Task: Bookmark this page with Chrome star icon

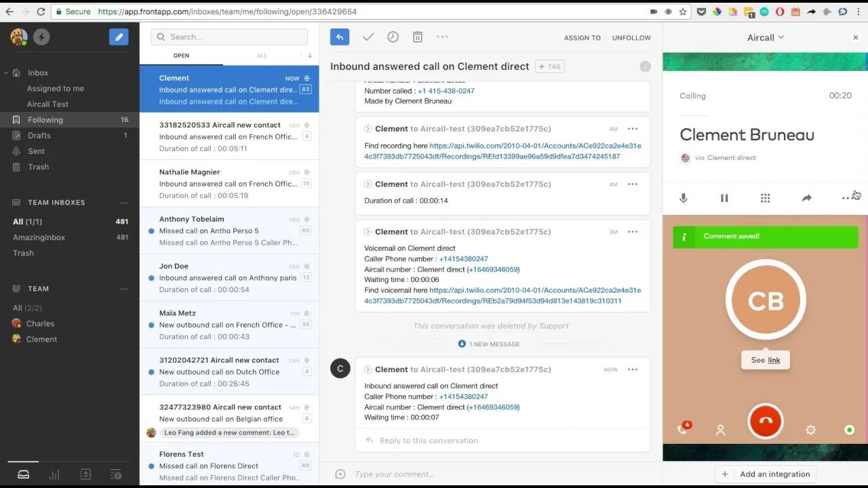Action: click(x=683, y=12)
